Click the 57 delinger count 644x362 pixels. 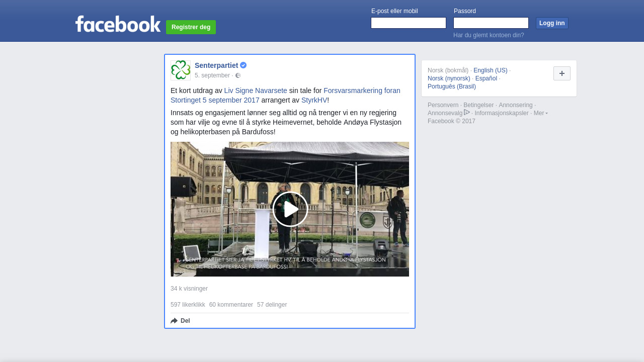tap(272, 305)
